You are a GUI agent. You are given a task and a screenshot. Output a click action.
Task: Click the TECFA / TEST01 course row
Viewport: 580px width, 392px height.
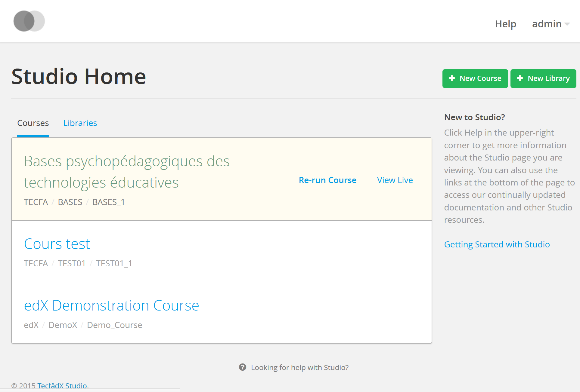pyautogui.click(x=222, y=251)
